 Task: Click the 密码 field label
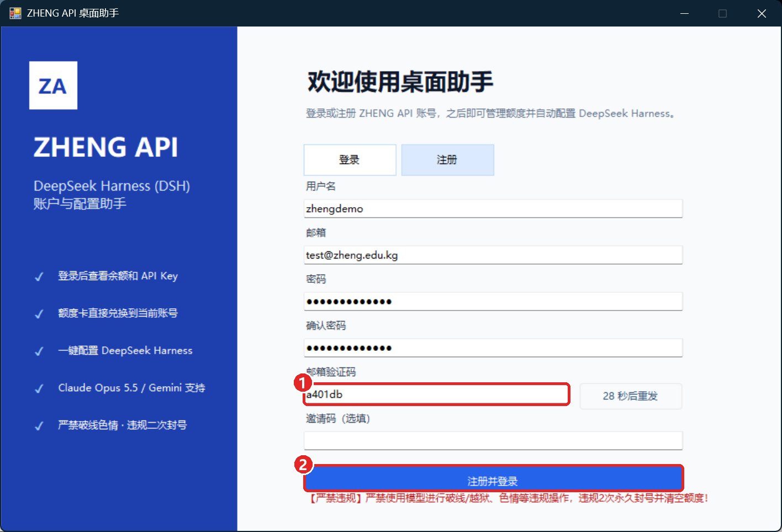(316, 279)
